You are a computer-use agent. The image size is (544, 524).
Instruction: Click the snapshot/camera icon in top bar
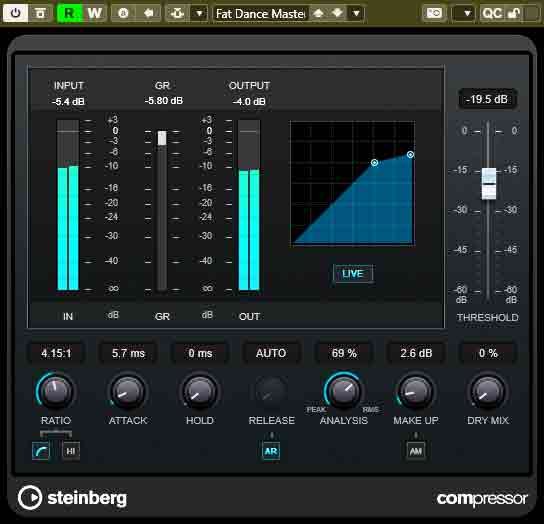point(434,14)
